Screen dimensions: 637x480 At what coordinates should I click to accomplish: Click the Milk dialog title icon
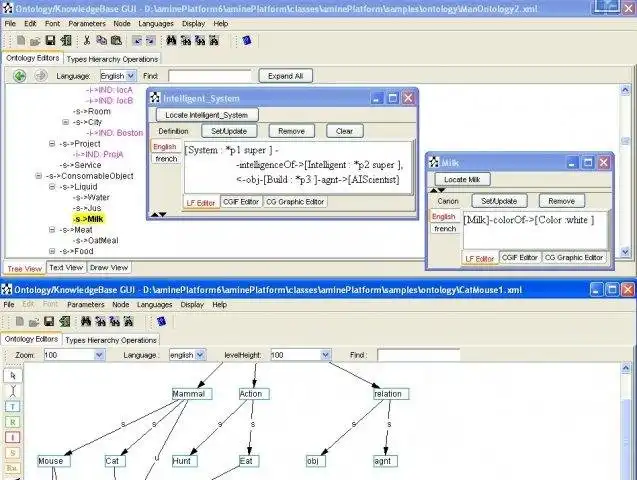tap(434, 162)
